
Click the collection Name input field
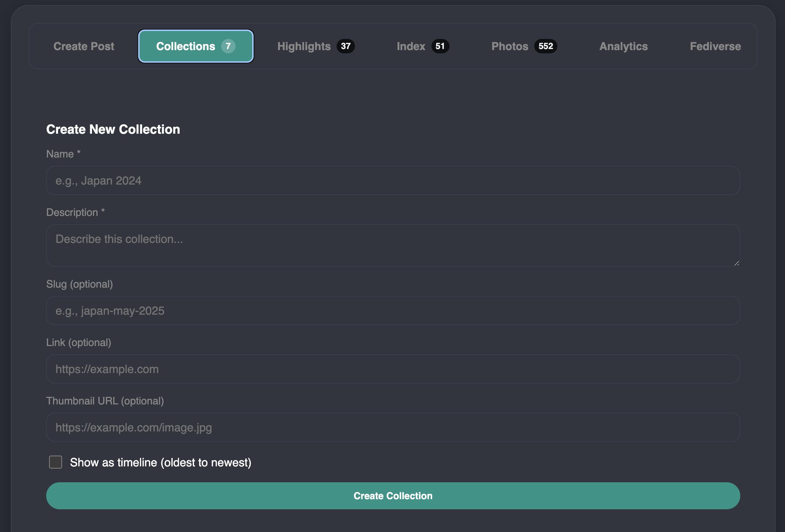(x=393, y=181)
